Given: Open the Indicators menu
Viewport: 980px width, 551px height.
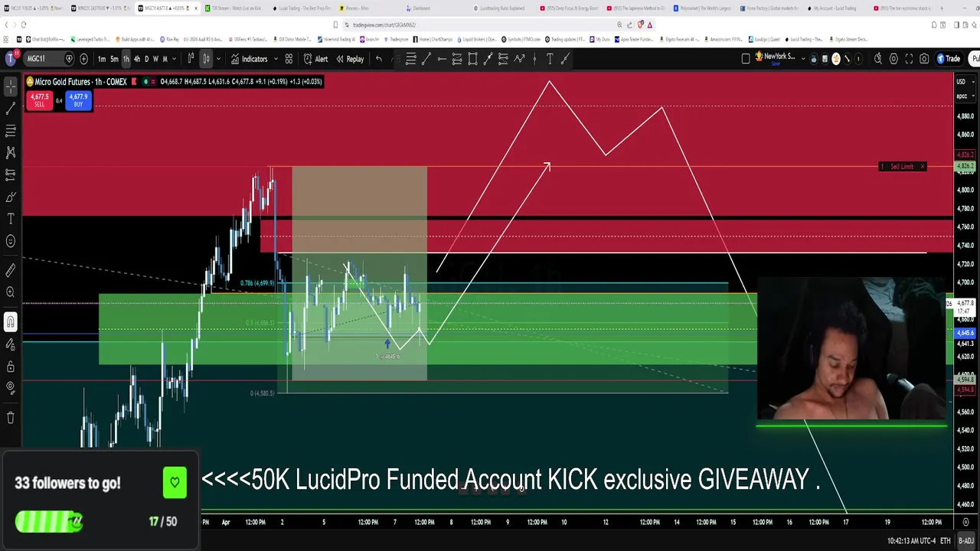Looking at the screenshot, I should (x=249, y=59).
